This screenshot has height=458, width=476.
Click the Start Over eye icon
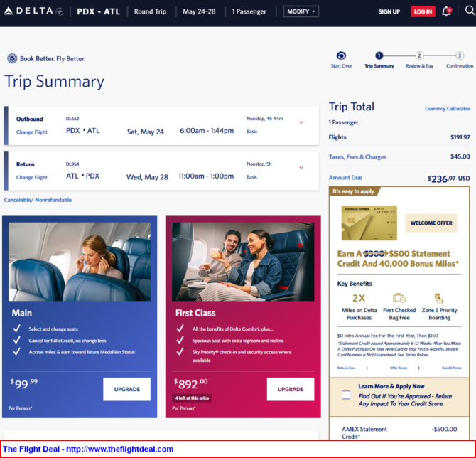[341, 55]
